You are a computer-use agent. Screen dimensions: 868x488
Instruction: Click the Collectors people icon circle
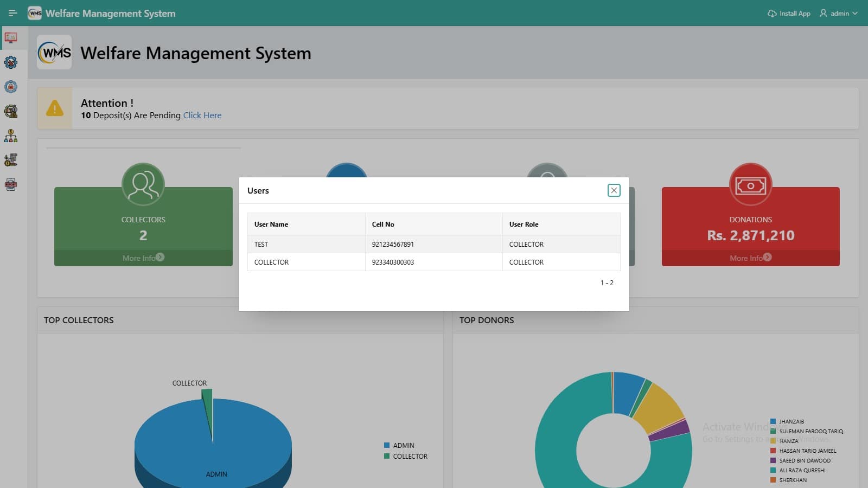point(143,184)
